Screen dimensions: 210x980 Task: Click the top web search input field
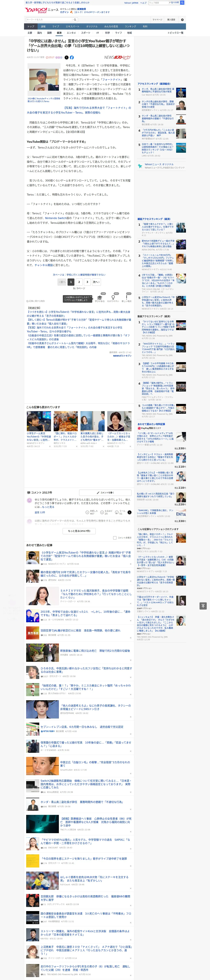[158, 3]
